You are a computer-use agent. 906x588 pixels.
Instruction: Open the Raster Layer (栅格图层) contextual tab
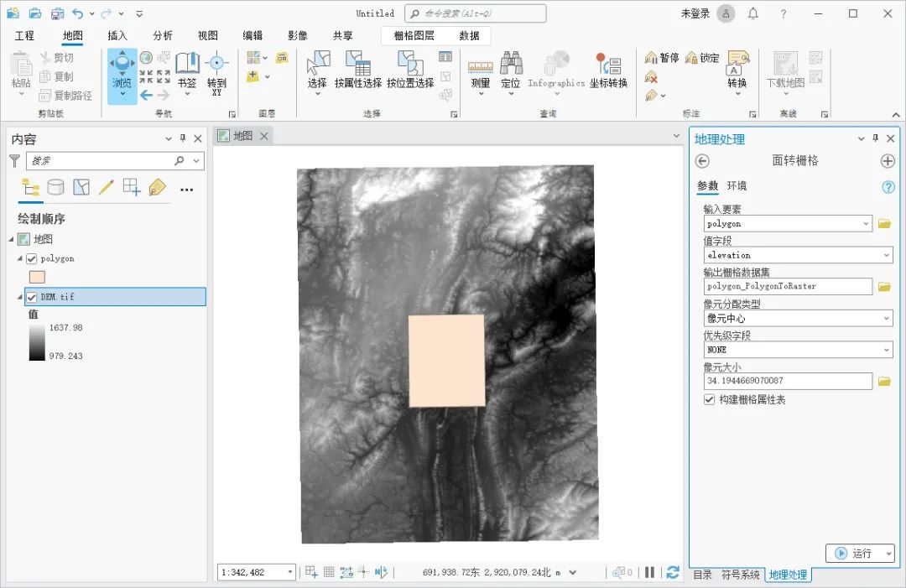(414, 36)
